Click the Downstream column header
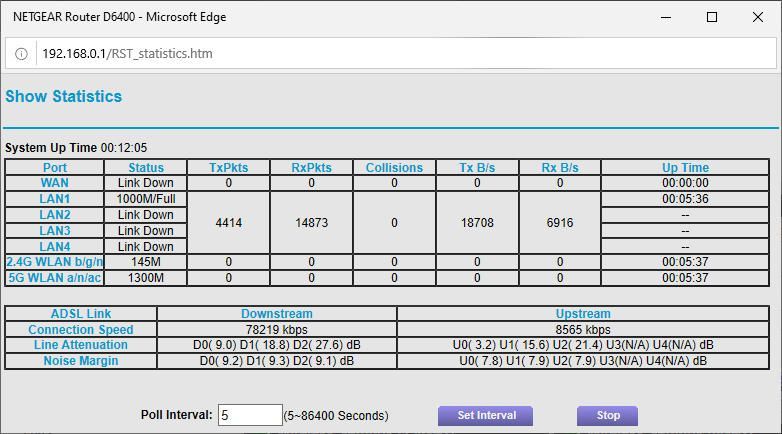Screen dimensions: 782x434 point(277,313)
